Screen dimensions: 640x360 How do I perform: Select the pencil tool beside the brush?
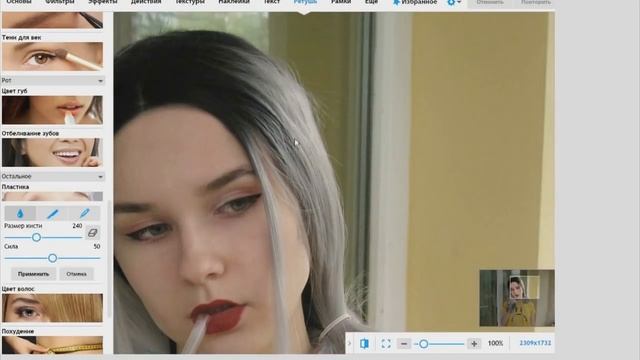(84, 213)
